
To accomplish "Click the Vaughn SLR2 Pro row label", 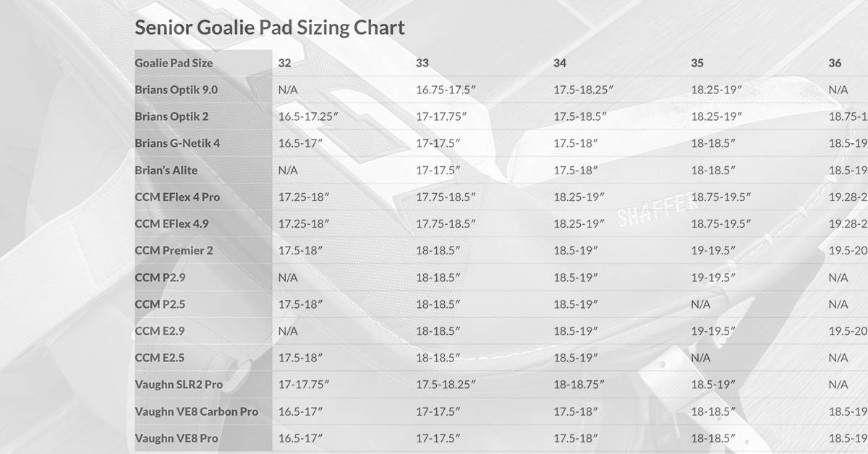I will (179, 385).
